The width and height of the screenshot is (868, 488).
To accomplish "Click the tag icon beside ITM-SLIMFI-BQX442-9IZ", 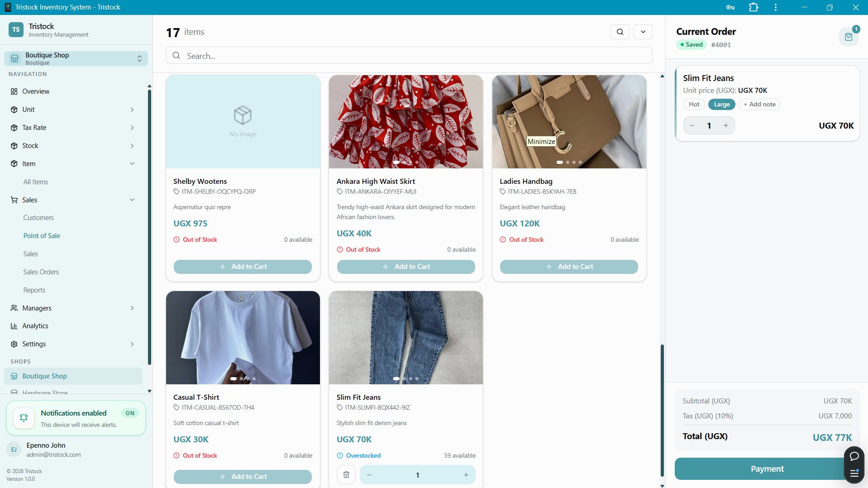I will click(x=339, y=408).
